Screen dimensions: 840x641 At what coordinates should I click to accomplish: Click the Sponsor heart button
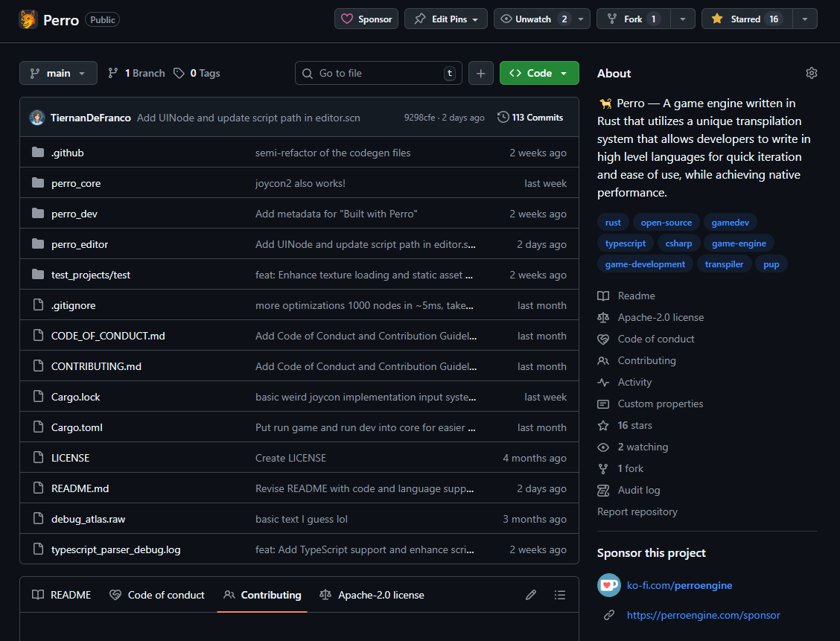(x=366, y=19)
